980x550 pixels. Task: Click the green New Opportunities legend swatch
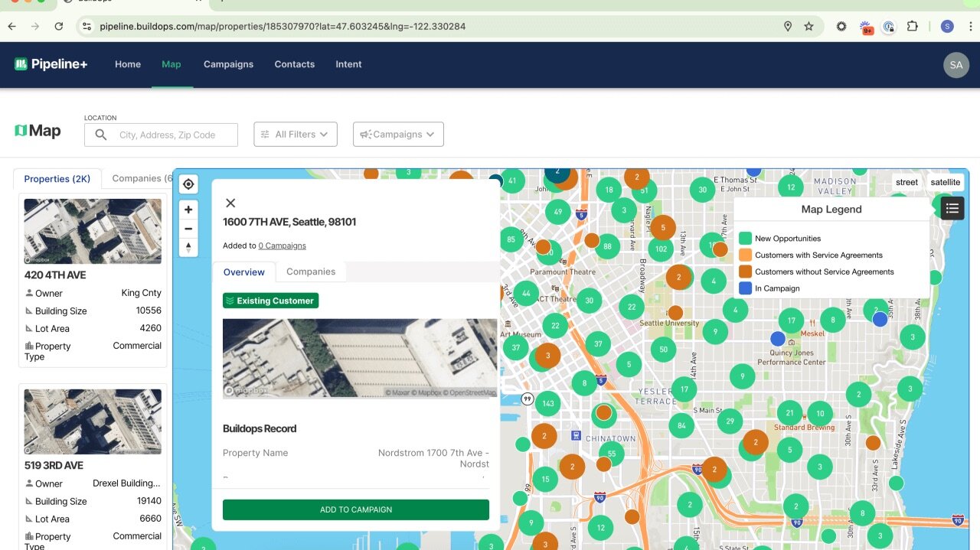[745, 239]
